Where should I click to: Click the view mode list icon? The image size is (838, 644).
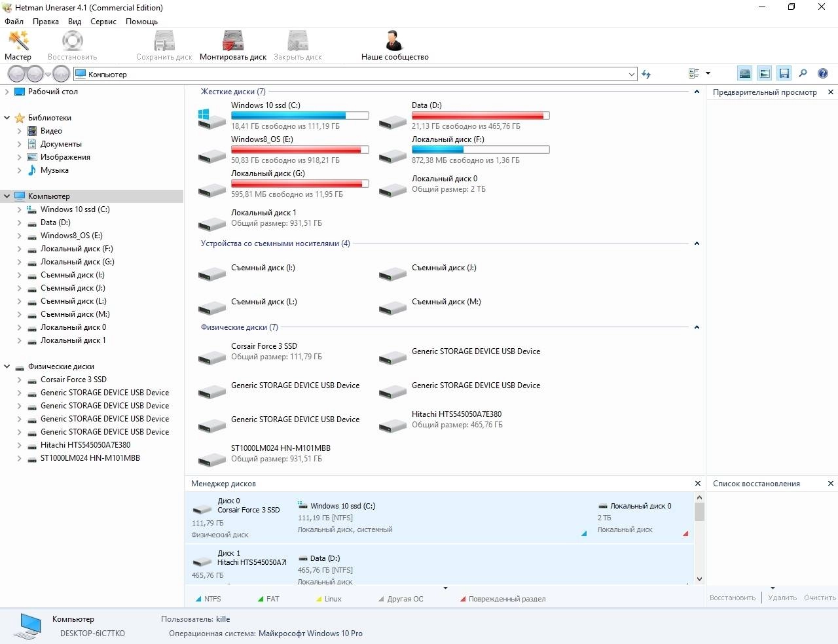pos(694,73)
